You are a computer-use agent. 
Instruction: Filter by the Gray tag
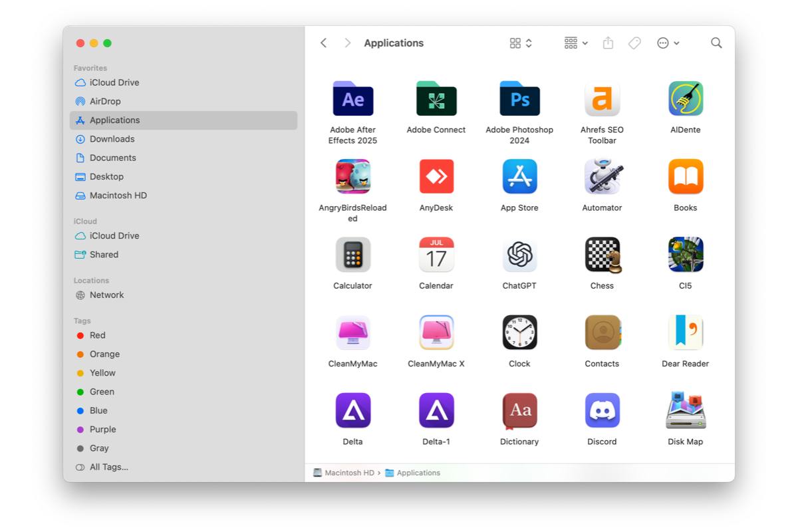(184, 448)
